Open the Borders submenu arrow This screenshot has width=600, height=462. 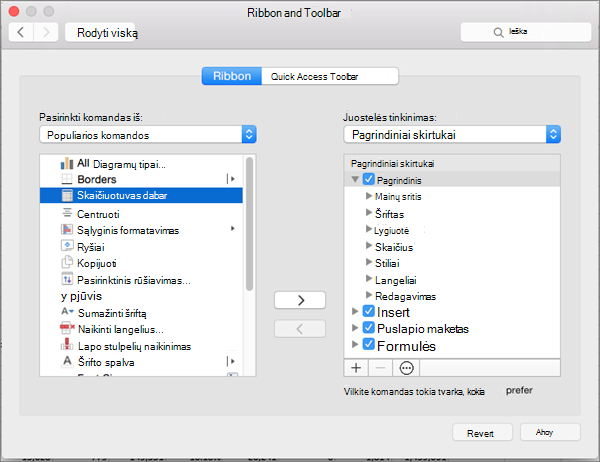click(x=231, y=179)
